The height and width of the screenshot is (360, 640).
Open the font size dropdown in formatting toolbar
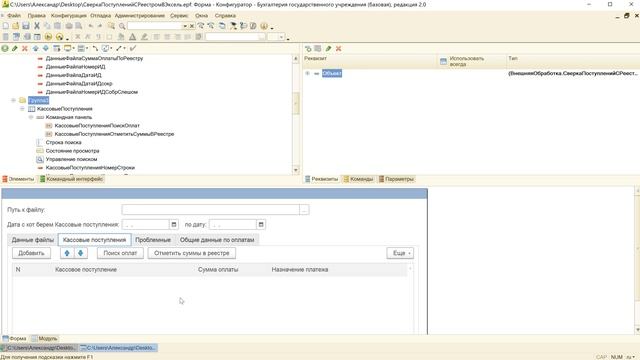[281, 37]
